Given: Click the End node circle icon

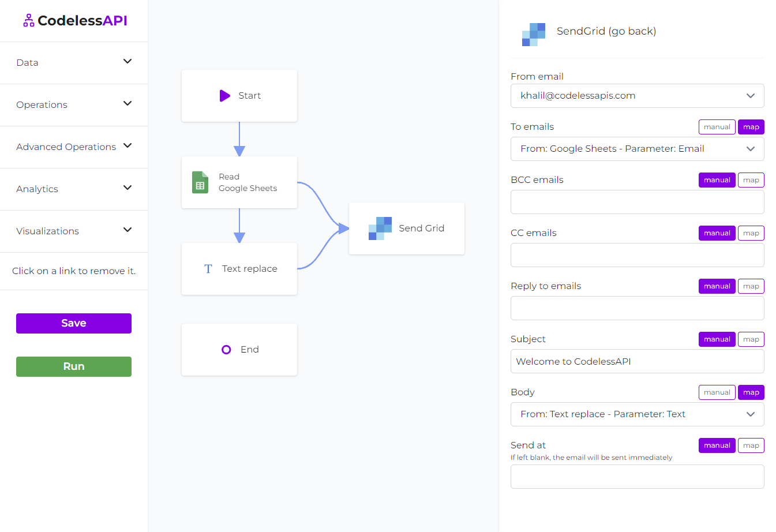Looking at the screenshot, I should [x=226, y=350].
